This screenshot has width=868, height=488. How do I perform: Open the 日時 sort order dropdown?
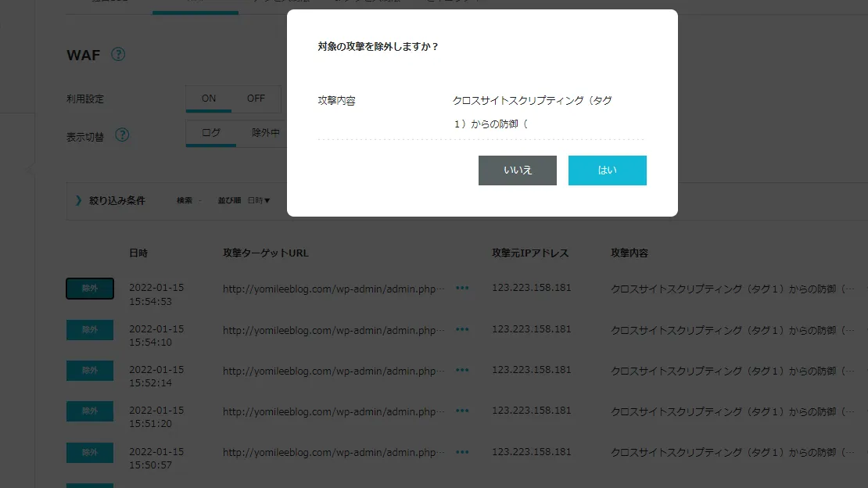click(x=259, y=200)
